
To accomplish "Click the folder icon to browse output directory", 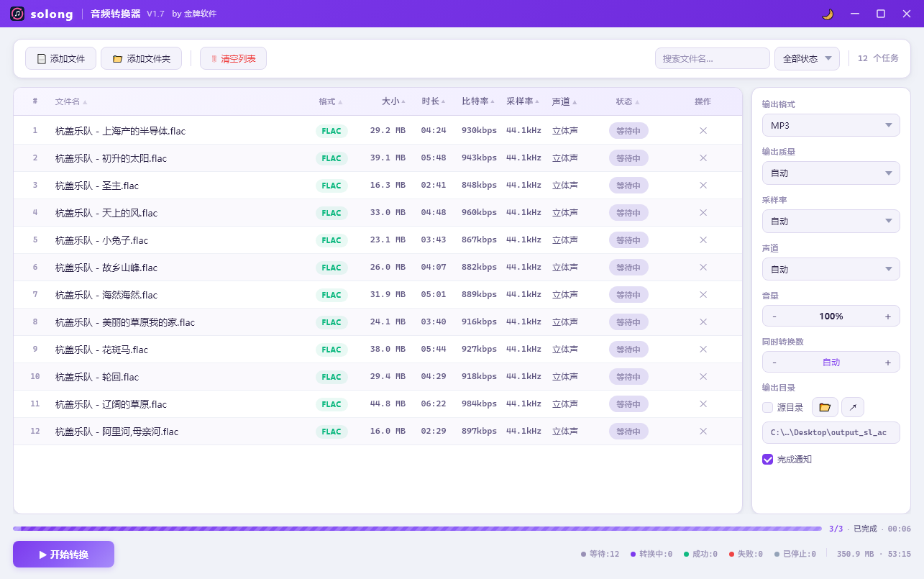I will pos(824,407).
